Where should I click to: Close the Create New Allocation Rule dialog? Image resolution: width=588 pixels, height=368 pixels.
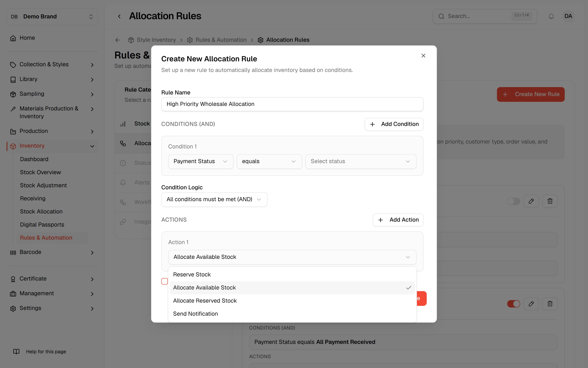(423, 56)
